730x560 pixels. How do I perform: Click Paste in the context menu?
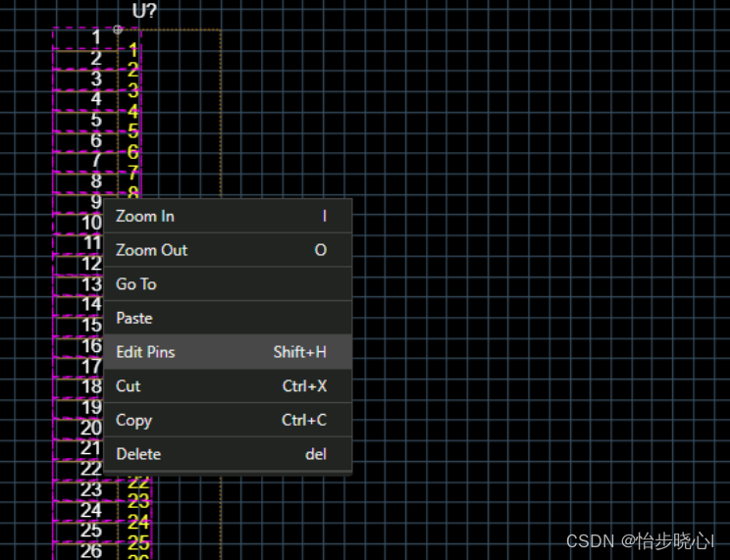tap(133, 318)
